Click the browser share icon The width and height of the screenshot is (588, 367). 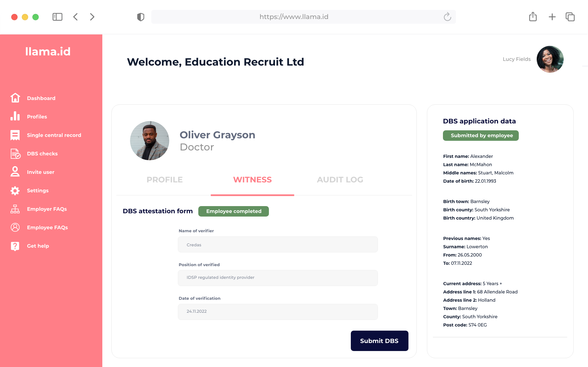coord(533,17)
